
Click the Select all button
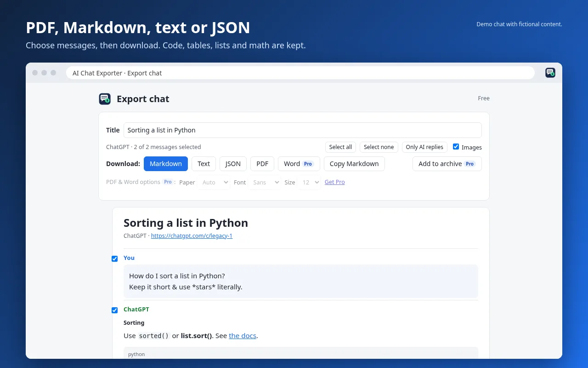coord(340,147)
